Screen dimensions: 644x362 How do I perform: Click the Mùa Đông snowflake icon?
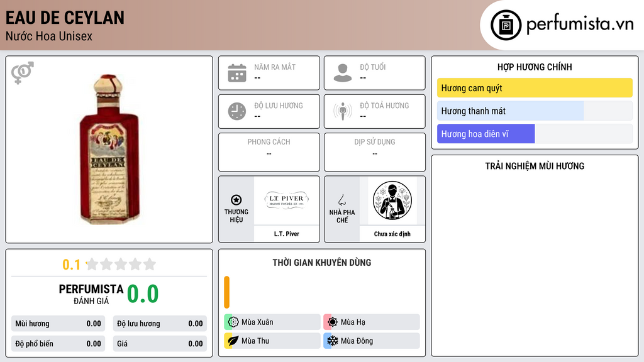click(333, 341)
